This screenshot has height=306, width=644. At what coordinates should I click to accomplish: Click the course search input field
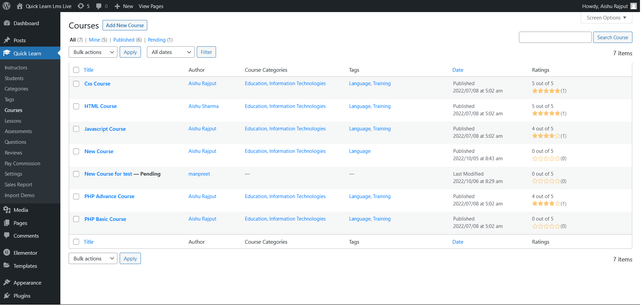click(555, 37)
